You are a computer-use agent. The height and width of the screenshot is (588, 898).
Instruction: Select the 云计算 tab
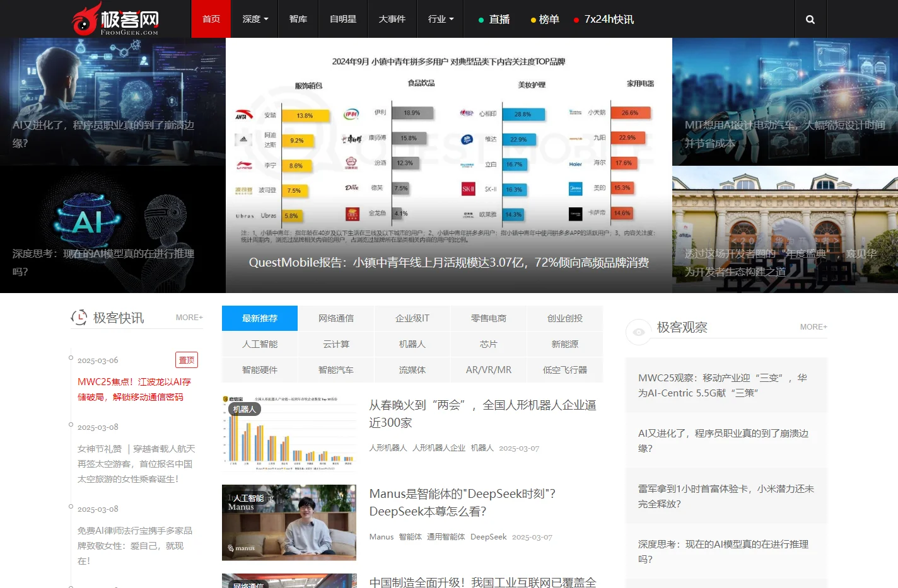[x=336, y=344]
